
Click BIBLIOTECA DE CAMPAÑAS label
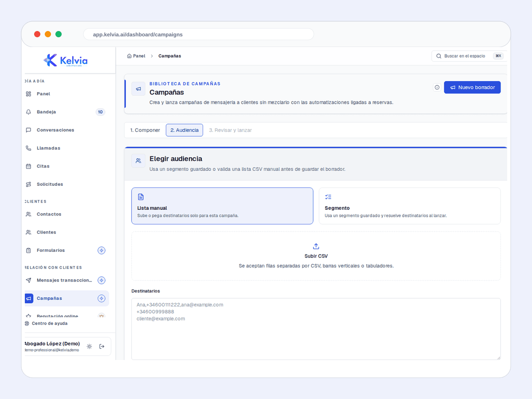coord(185,84)
